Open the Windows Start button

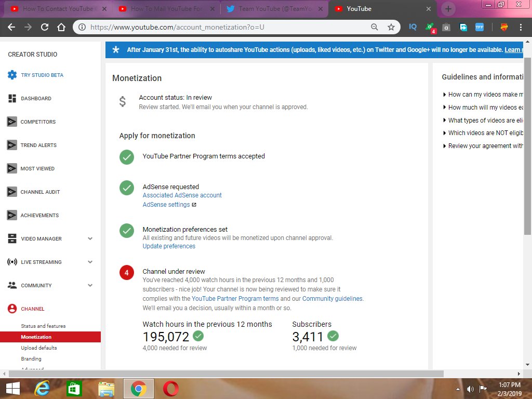[13, 389]
